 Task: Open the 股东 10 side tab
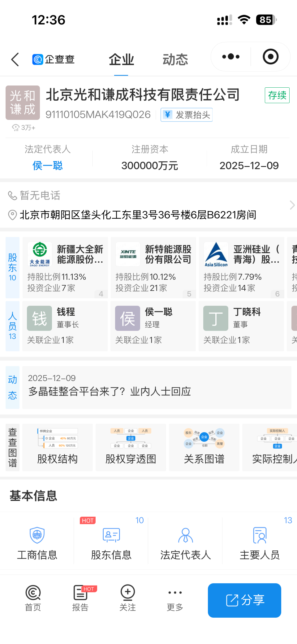tap(12, 268)
